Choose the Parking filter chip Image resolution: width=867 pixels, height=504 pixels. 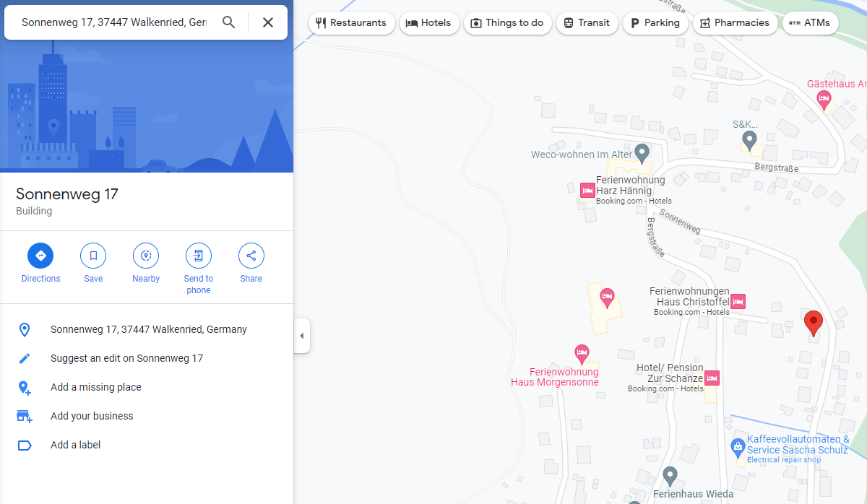tap(655, 23)
